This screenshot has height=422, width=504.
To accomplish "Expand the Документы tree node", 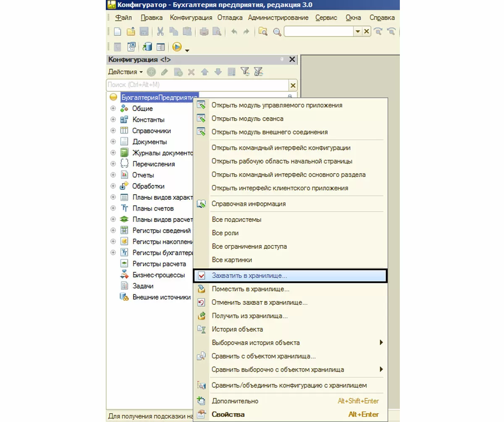I will [x=113, y=142].
